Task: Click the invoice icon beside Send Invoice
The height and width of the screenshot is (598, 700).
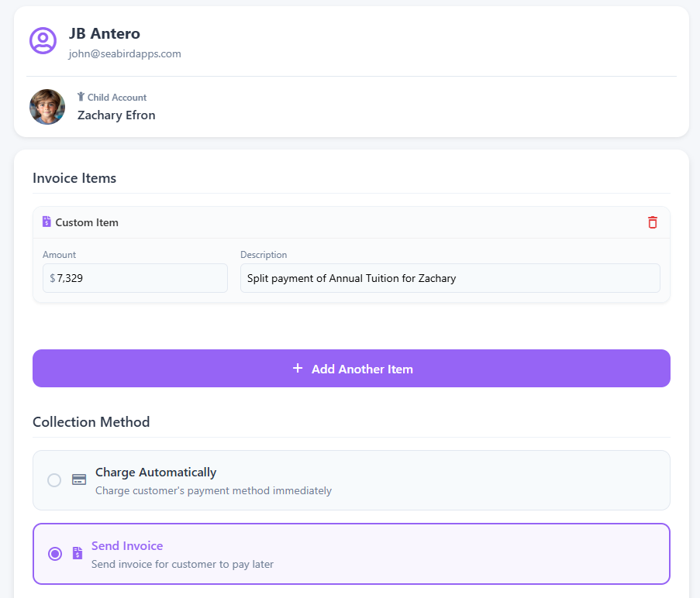Action: coord(78,553)
